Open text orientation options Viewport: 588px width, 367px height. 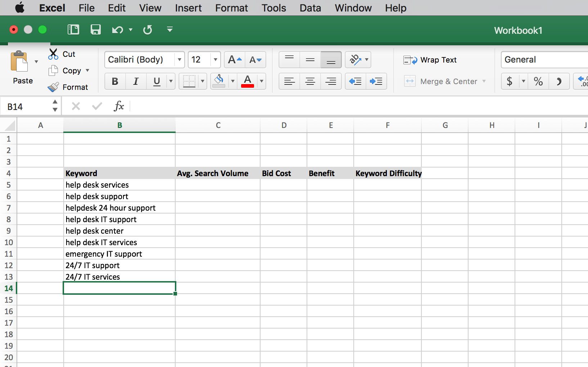(358, 60)
